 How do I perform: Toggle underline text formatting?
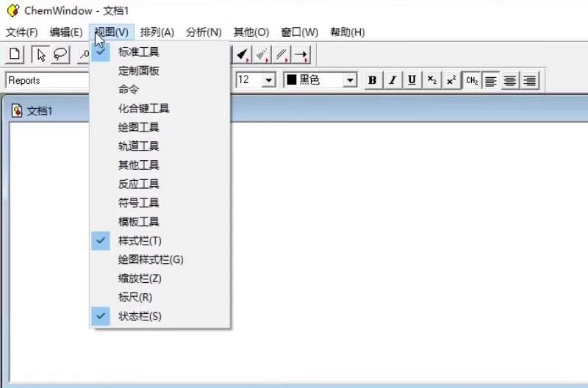pos(412,80)
